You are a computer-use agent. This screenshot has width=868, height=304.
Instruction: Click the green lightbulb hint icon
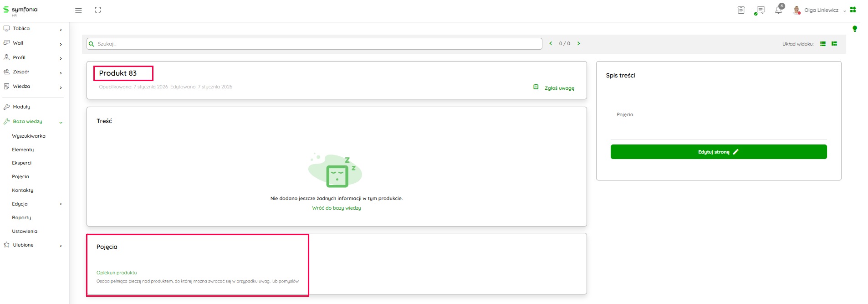pyautogui.click(x=855, y=29)
